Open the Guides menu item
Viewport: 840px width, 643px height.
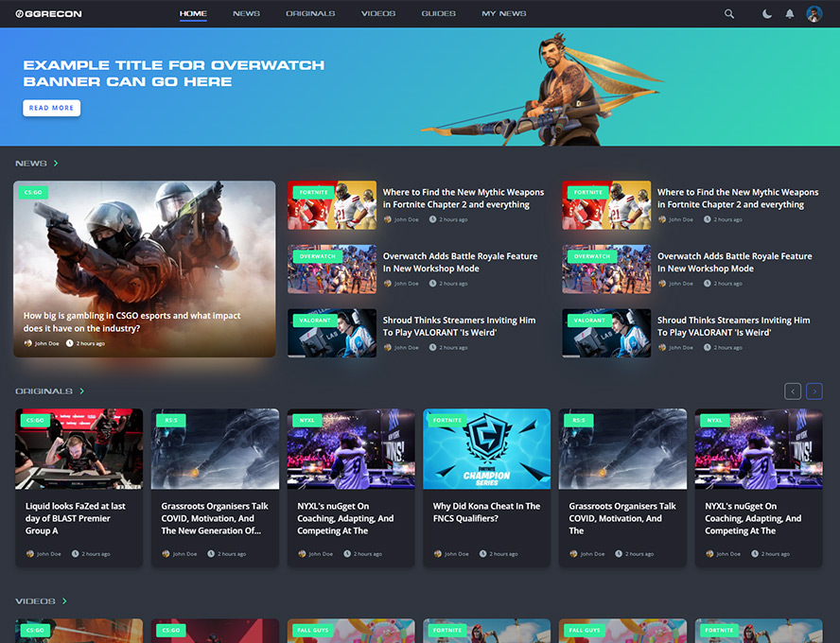[439, 13]
